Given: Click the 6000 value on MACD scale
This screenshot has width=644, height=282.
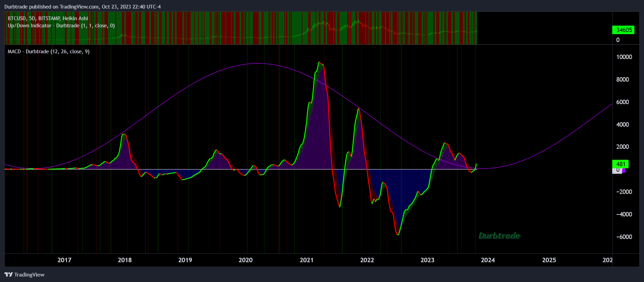Looking at the screenshot, I should point(622,102).
